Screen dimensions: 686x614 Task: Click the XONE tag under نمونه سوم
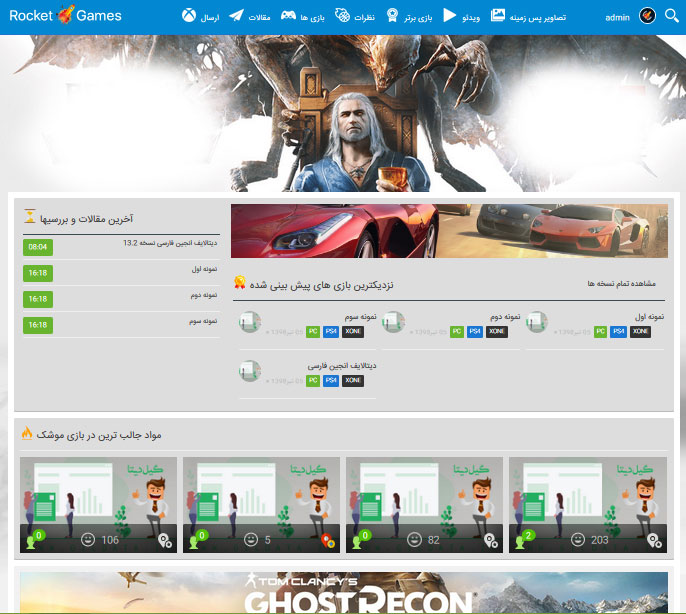click(353, 331)
